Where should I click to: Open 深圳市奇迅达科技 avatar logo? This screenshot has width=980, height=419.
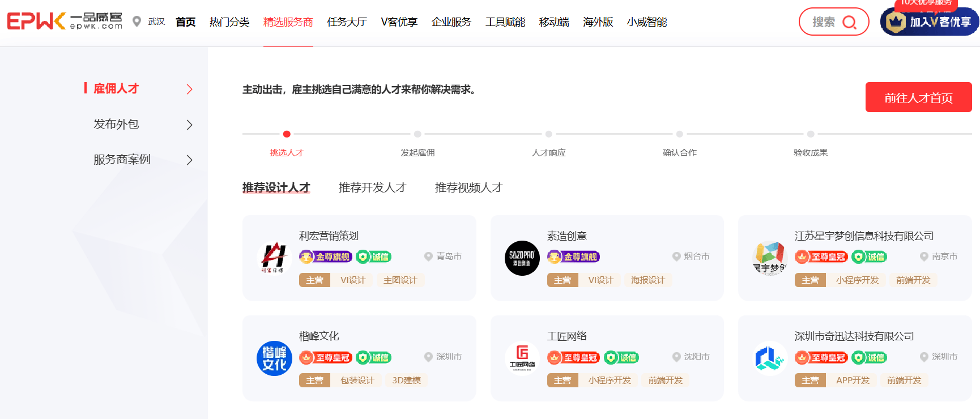pos(770,358)
